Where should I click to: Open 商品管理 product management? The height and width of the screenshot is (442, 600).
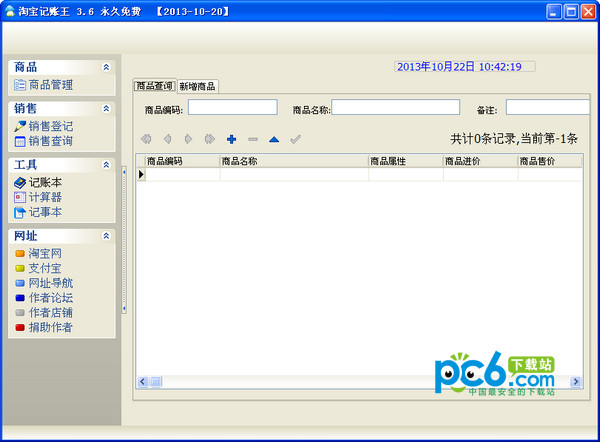tap(50, 85)
